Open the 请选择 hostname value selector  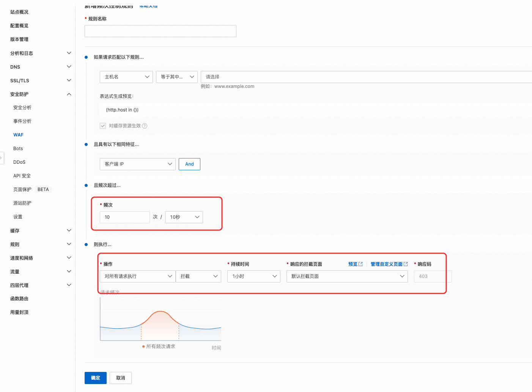(x=366, y=77)
